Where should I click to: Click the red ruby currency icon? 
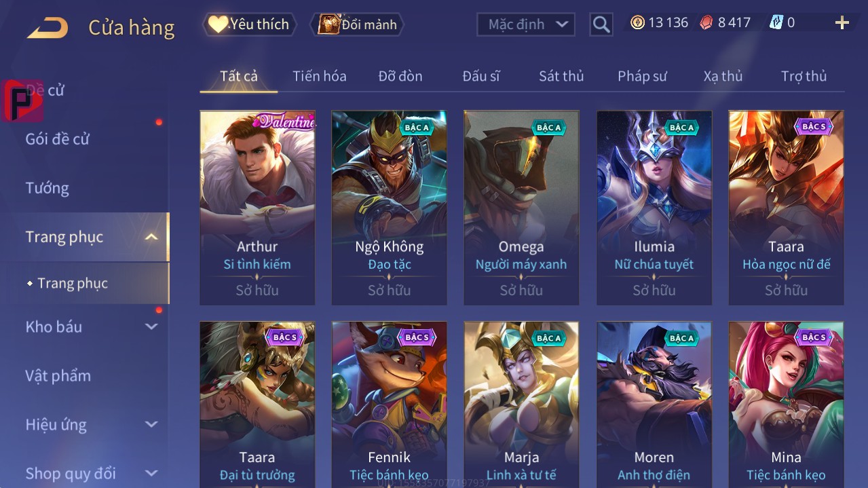[706, 22]
